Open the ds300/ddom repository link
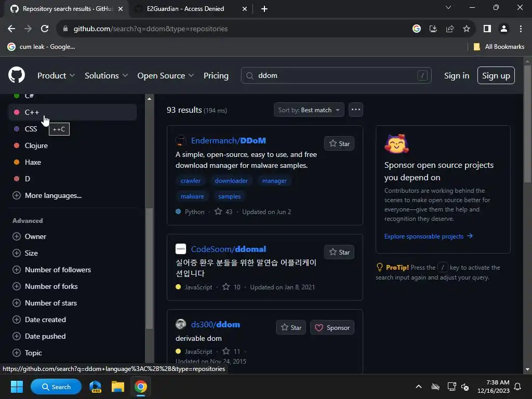Image resolution: width=532 pixels, height=399 pixels. coord(216,324)
